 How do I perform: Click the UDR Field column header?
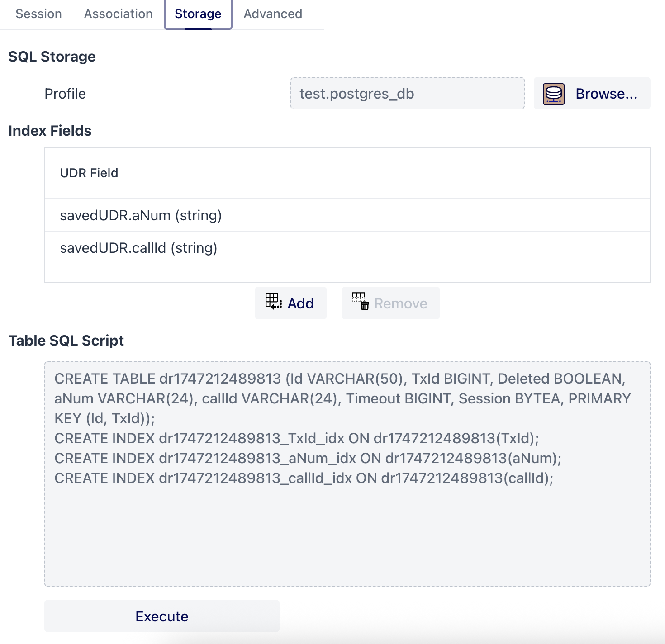pos(89,173)
